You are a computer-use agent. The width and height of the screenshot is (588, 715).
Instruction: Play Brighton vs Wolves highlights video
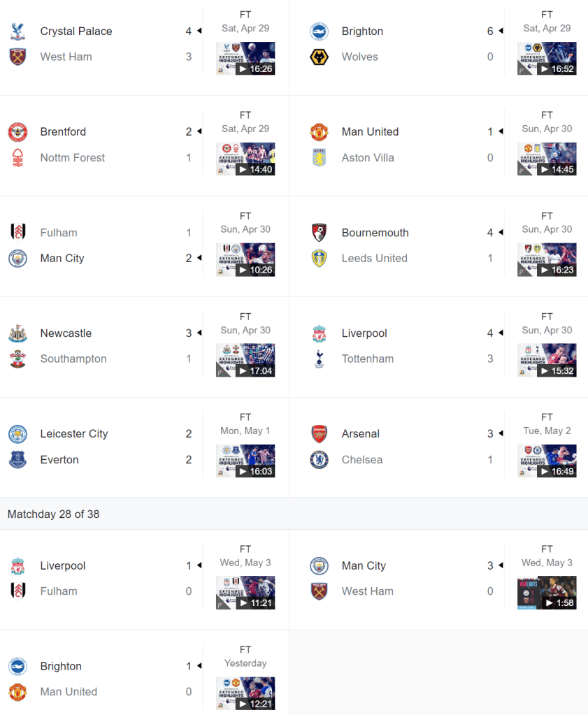pos(547,59)
